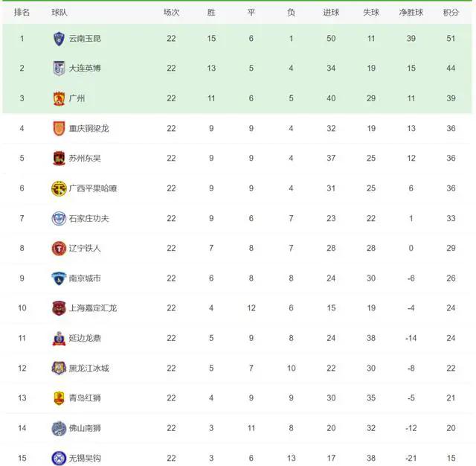Select the 广西平果哈嘹 yellow round logo
Screen dimensions: 476x466
tap(59, 188)
